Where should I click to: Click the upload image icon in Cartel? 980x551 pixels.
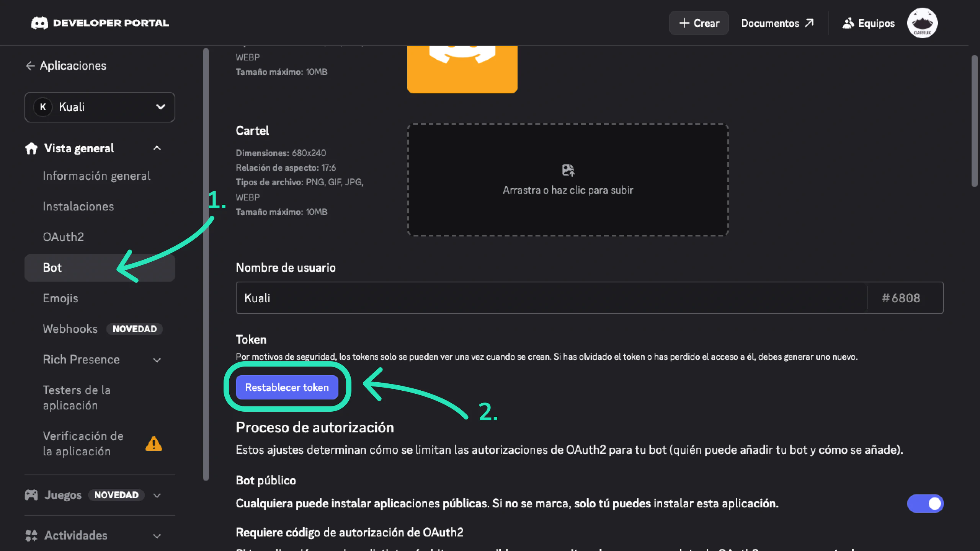(x=568, y=170)
